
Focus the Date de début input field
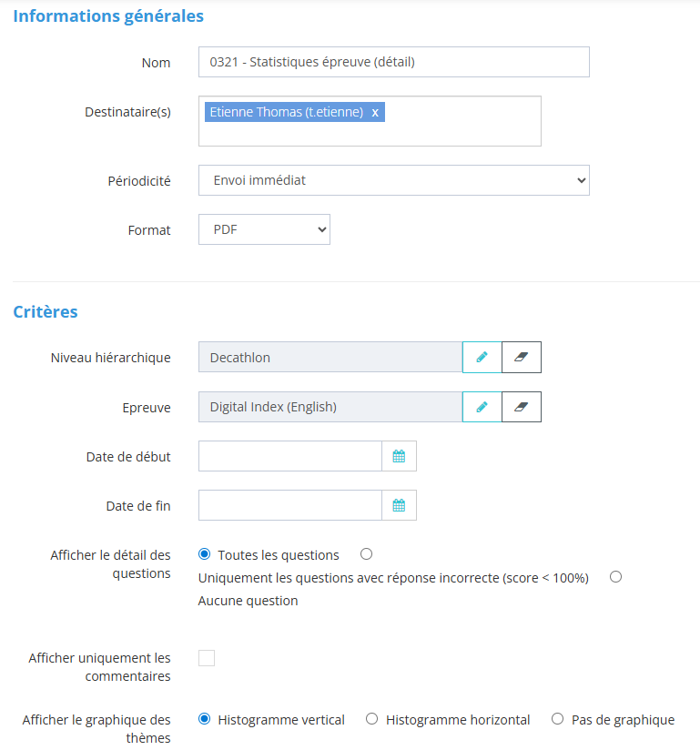[x=289, y=456]
